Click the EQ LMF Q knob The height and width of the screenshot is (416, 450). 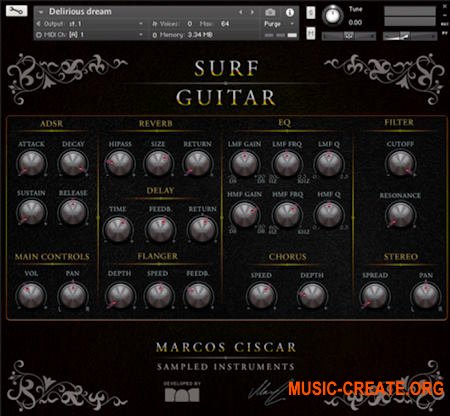pyautogui.click(x=329, y=164)
